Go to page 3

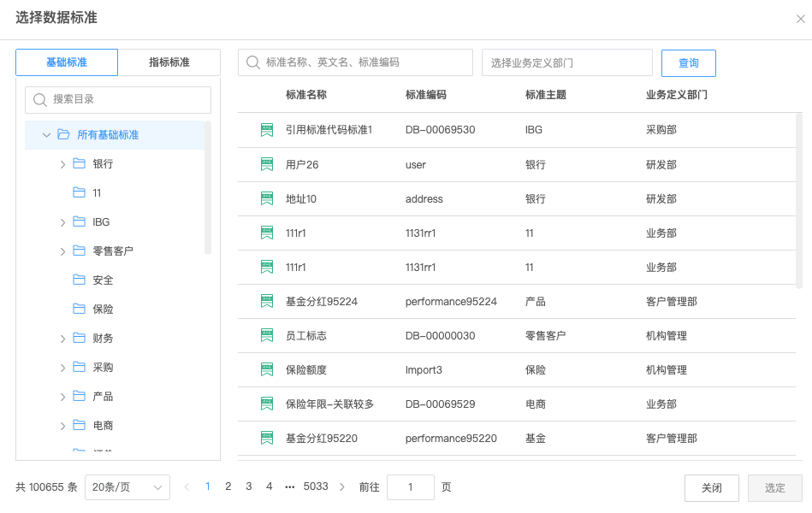(x=249, y=486)
